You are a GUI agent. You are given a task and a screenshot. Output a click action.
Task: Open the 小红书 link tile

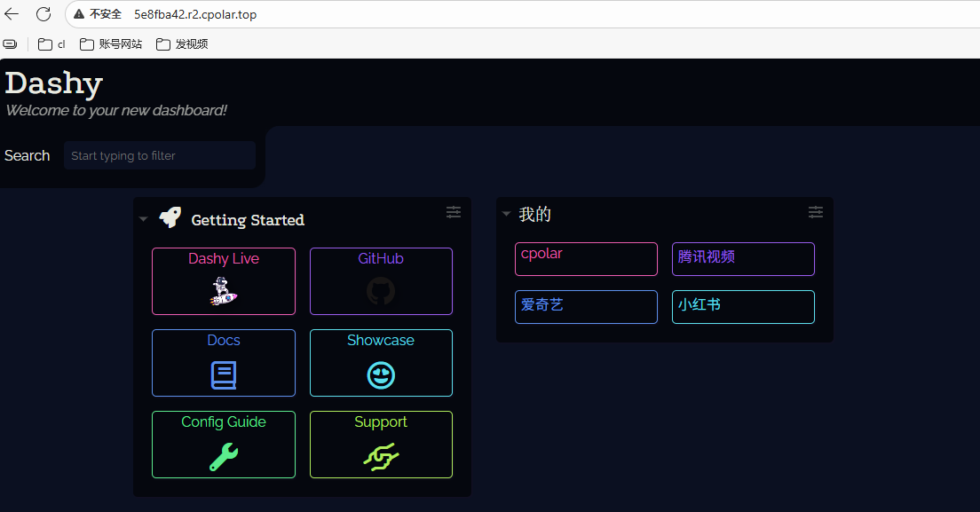point(743,307)
